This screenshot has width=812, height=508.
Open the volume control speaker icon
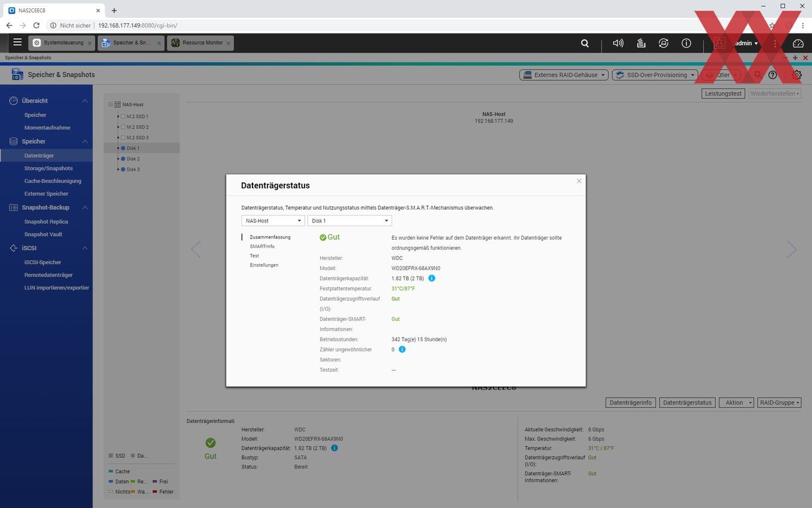(x=618, y=43)
